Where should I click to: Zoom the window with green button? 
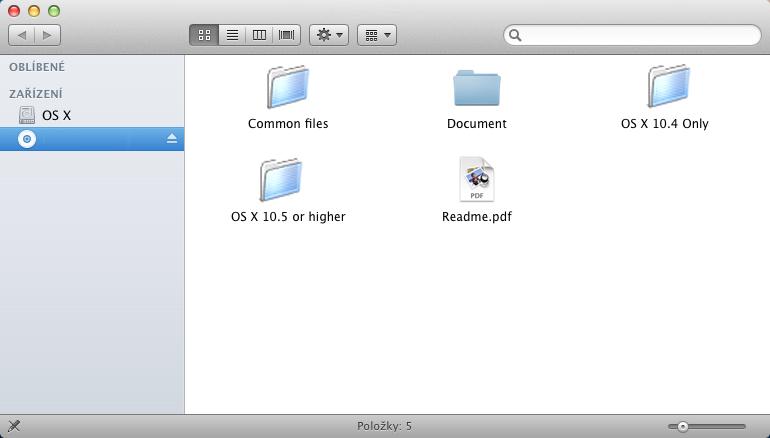pos(54,11)
